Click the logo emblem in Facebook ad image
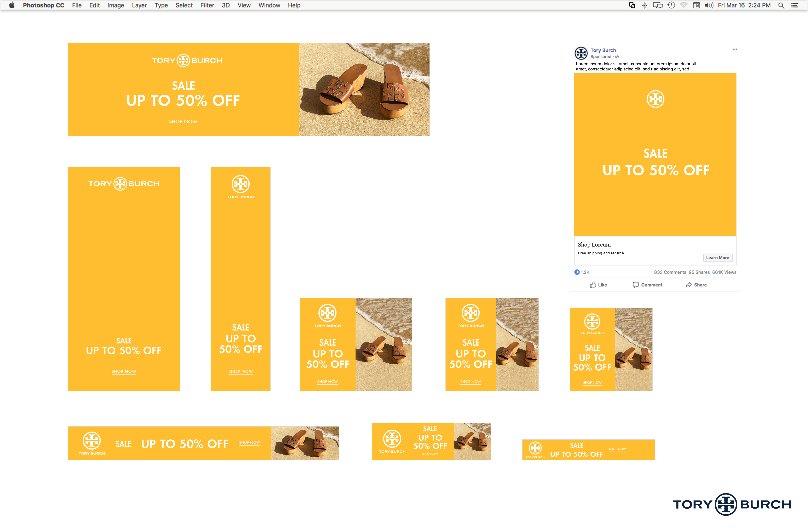808x532 pixels. click(655, 99)
